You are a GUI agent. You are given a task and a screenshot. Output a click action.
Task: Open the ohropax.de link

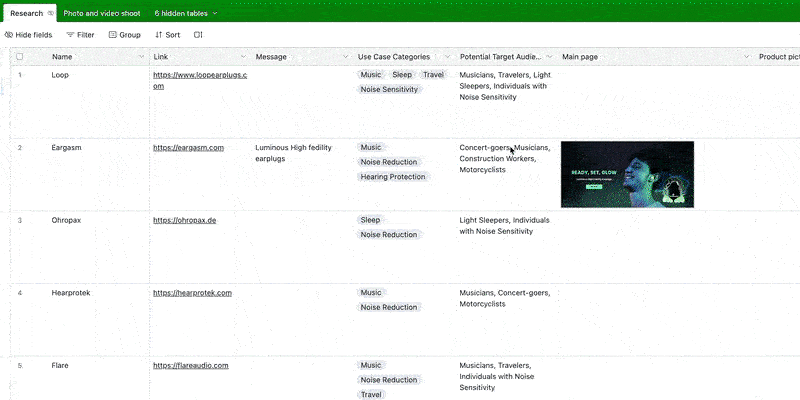click(185, 220)
